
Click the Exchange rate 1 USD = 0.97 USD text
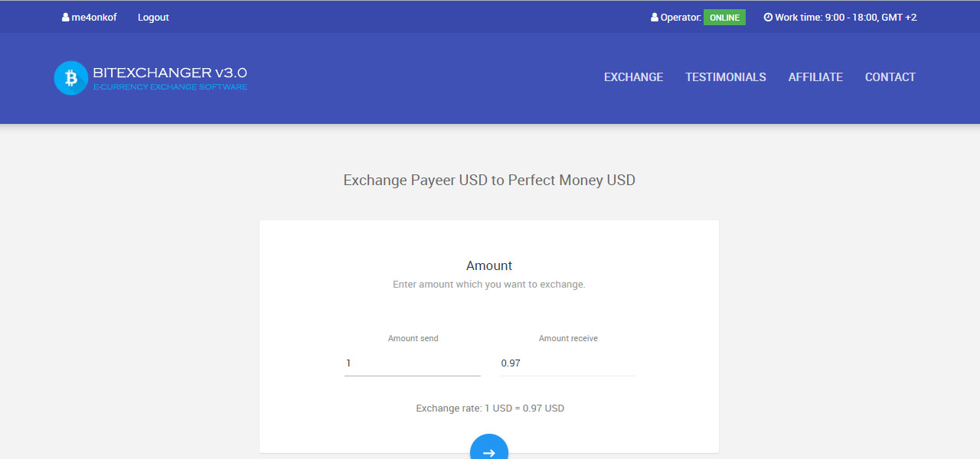click(490, 409)
